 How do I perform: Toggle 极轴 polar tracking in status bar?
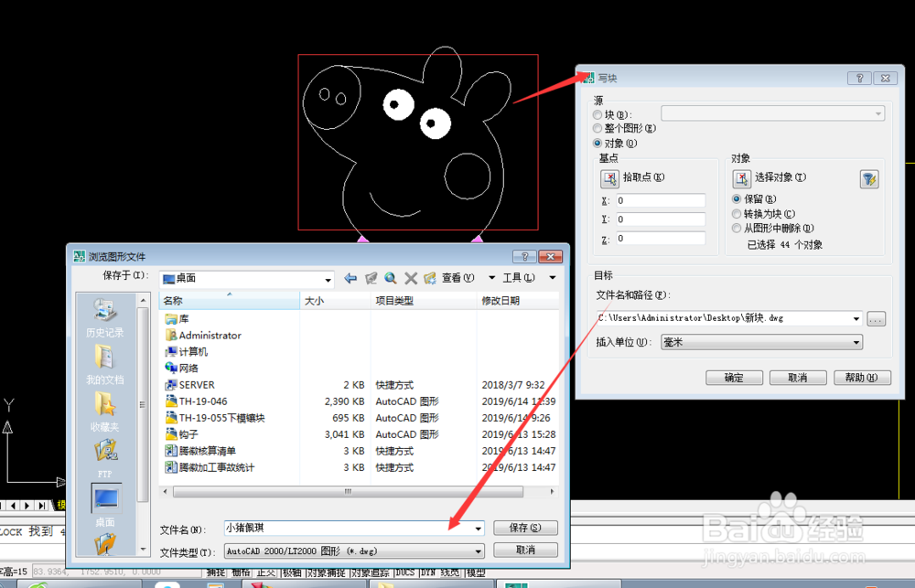pos(292,572)
